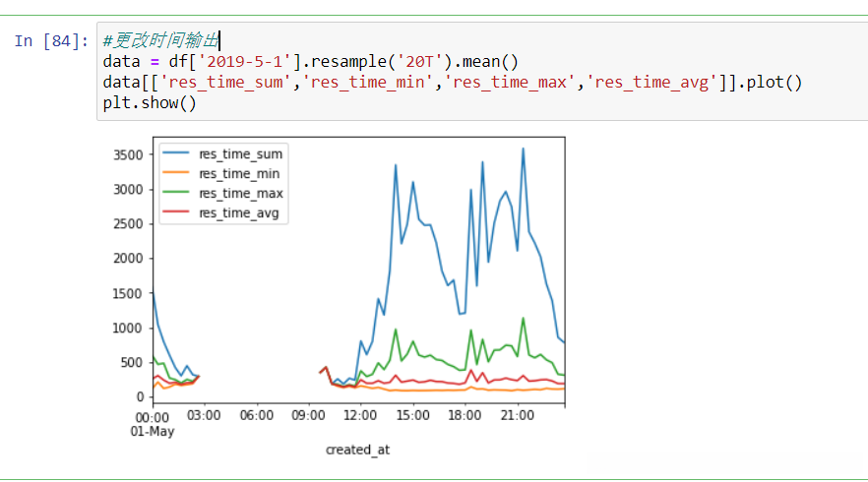868x482 pixels.
Task: Click the 06:00 x-axis tick label
Action: [256, 415]
